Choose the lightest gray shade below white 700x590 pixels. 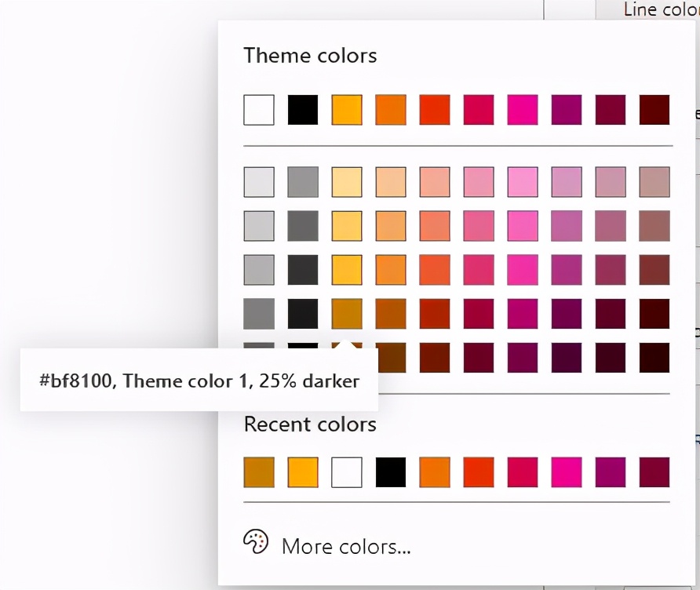tap(259, 181)
